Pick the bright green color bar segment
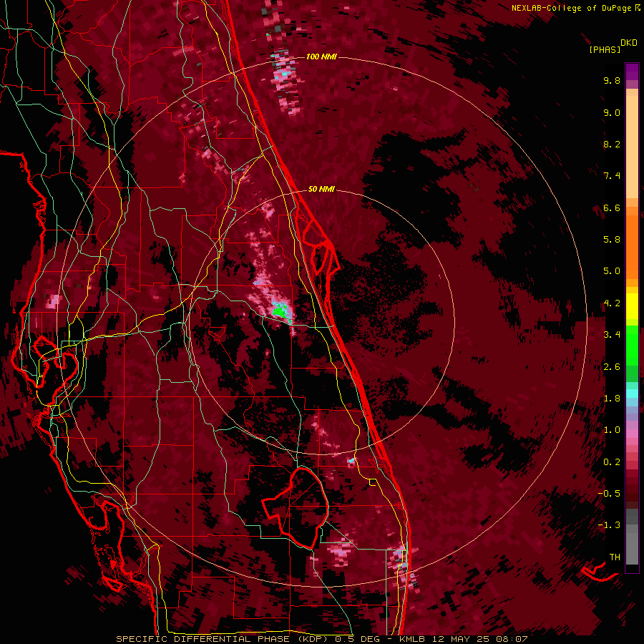The height and width of the screenshot is (644, 644). click(632, 344)
